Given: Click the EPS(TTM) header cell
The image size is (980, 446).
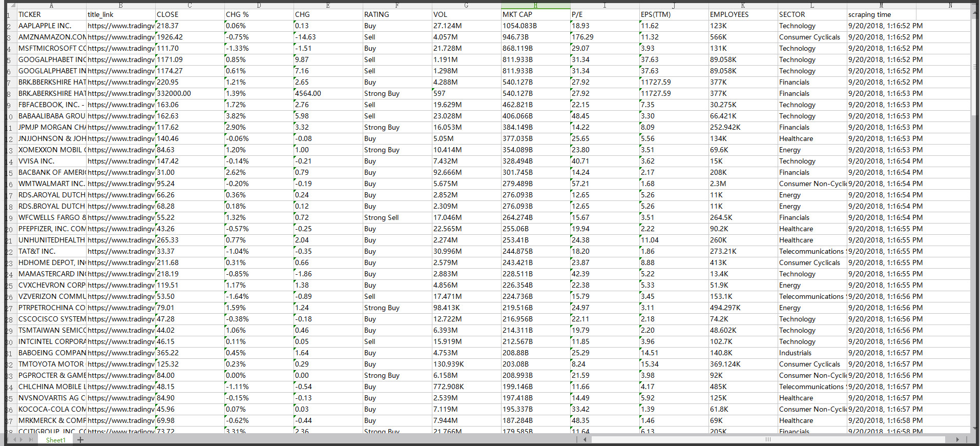Looking at the screenshot, I should coord(674,14).
